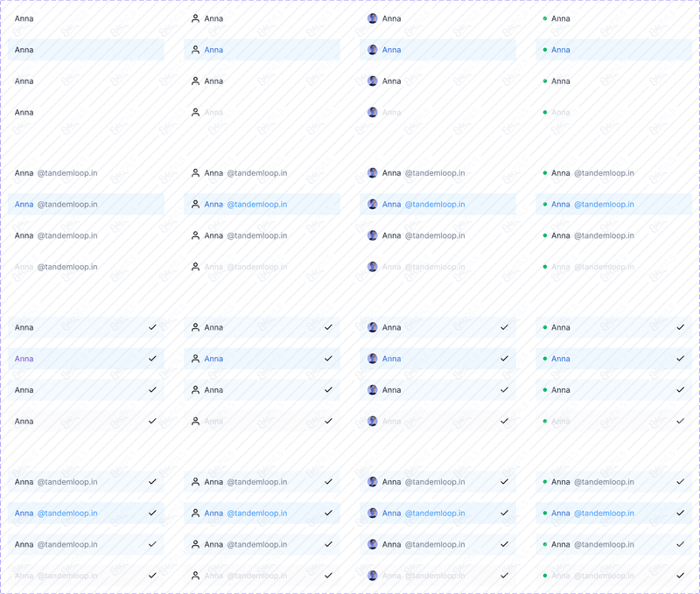Screen dimensions: 700x594
Task: Click checkmark in blue Anna row with green dot, no email
Action: point(680,359)
